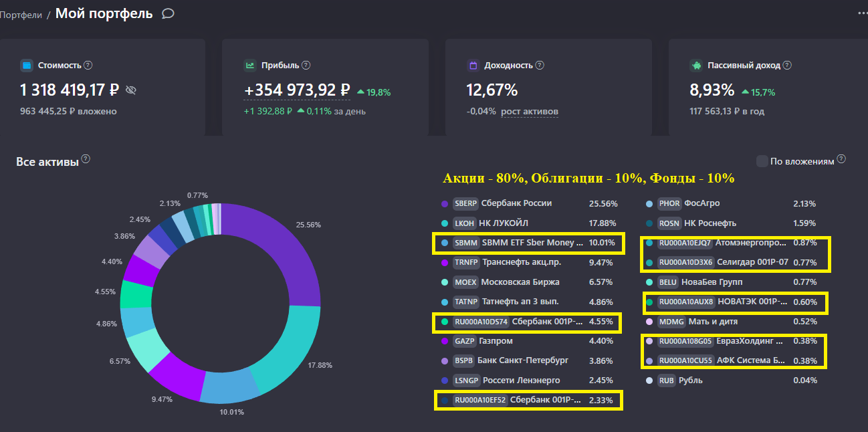Toggle portfolio value visibility with the eye icon
This screenshot has height=432, width=868.
click(131, 90)
